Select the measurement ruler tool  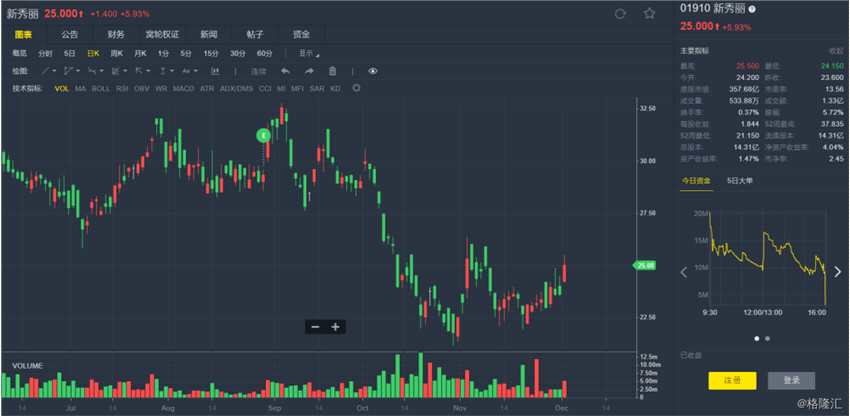(215, 71)
